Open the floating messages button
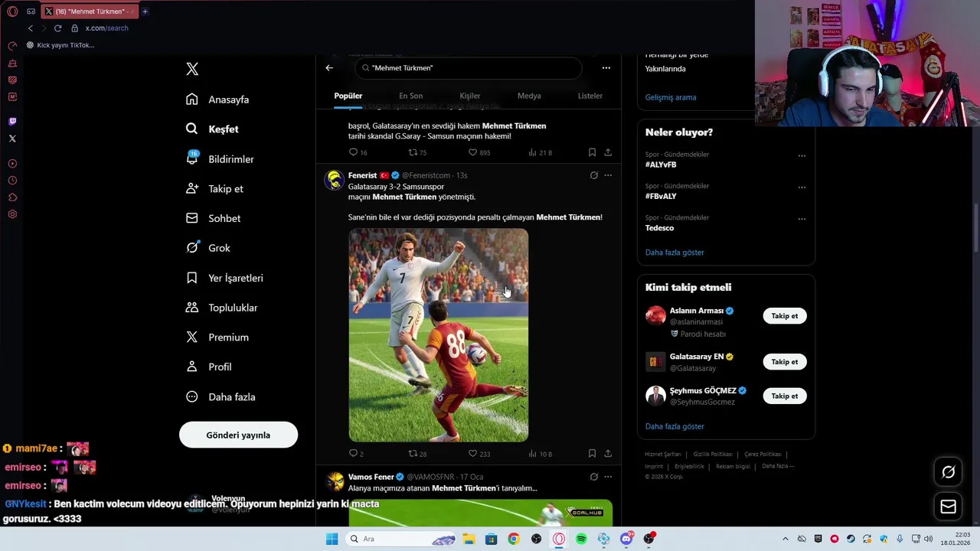Screen dimensions: 980x551 tap(948, 507)
